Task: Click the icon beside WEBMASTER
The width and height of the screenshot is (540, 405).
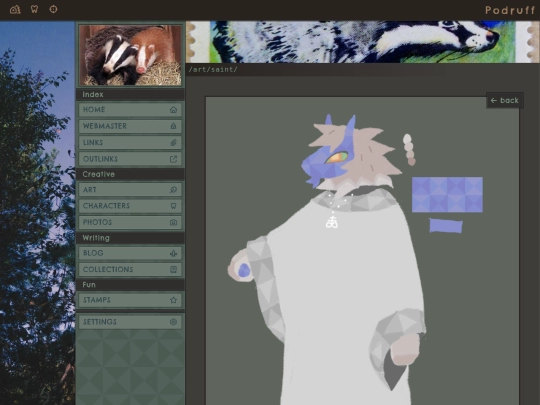Action: pos(173,126)
